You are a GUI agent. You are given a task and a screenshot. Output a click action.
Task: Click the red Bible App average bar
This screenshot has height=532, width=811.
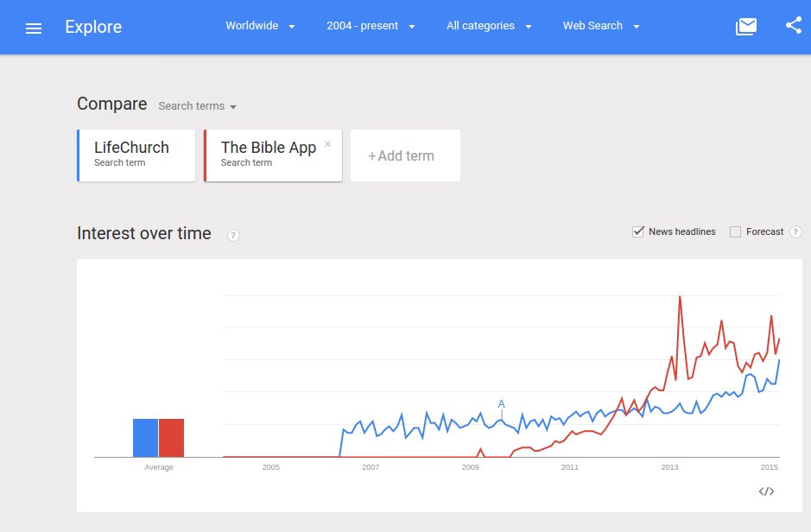[x=171, y=437]
